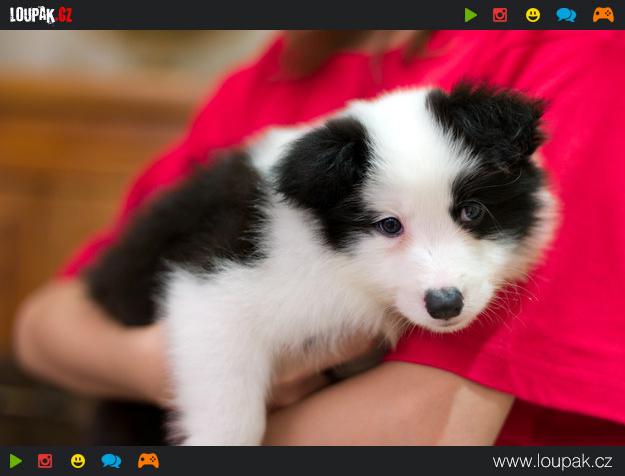625x476 pixels.
Task: Click the red camera icon in bottom footer
Action: 45,461
